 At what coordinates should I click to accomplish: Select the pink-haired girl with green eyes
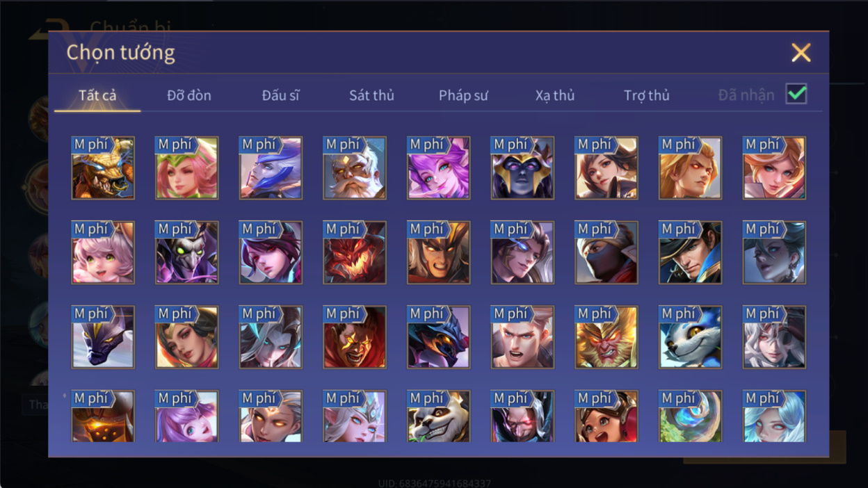click(103, 253)
